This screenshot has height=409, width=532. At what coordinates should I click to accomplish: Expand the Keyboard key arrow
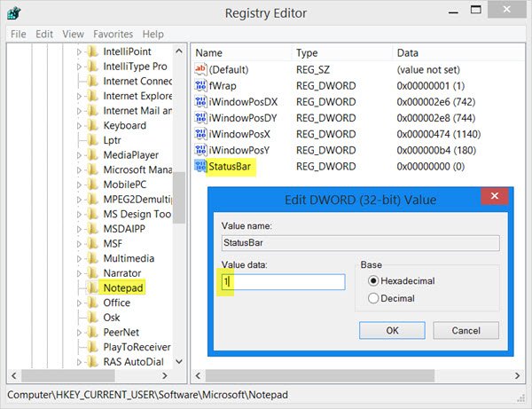79,126
